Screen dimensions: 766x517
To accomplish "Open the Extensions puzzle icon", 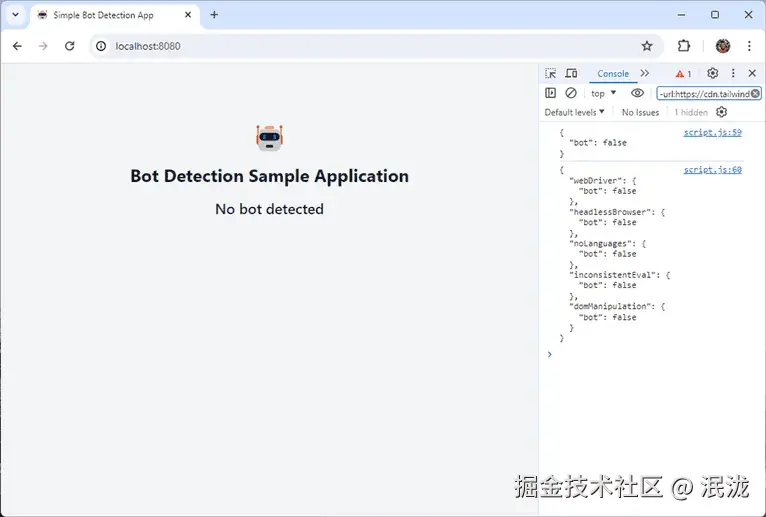I will coord(684,46).
